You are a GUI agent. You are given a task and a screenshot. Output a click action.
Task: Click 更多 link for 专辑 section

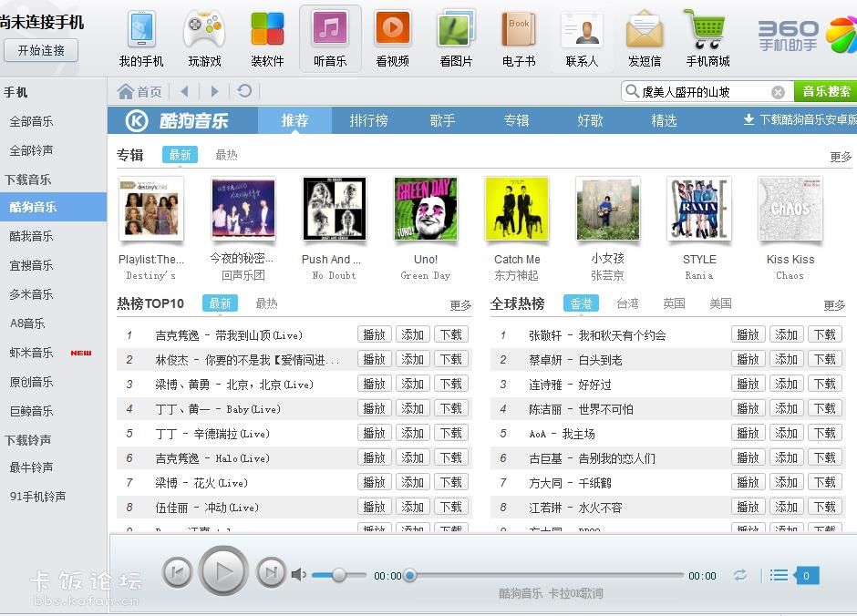(x=841, y=158)
